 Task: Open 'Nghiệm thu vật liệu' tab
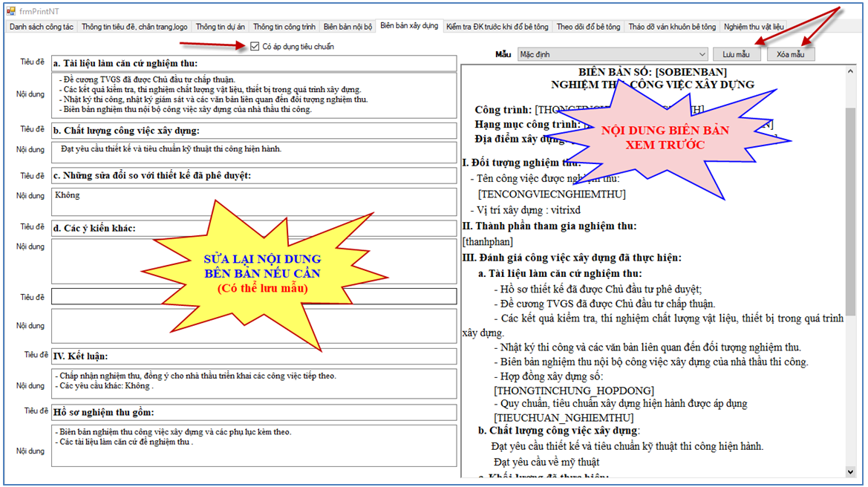[754, 27]
